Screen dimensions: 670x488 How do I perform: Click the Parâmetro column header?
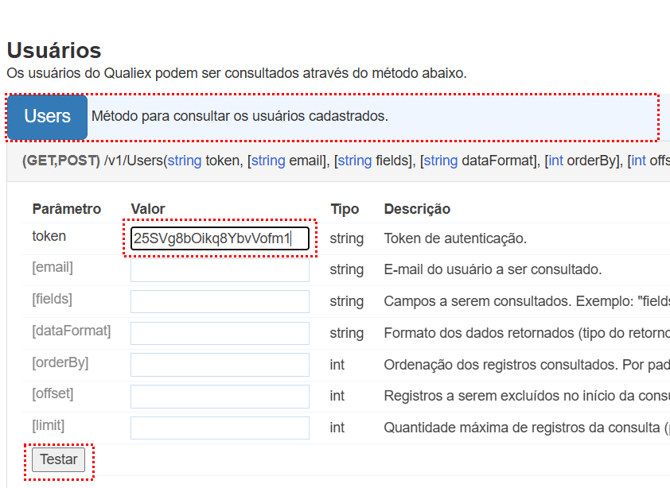click(x=66, y=209)
